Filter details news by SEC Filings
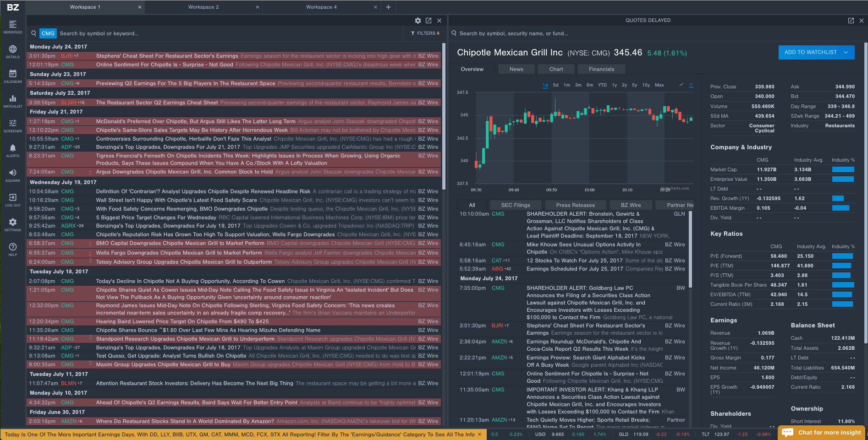 point(516,205)
